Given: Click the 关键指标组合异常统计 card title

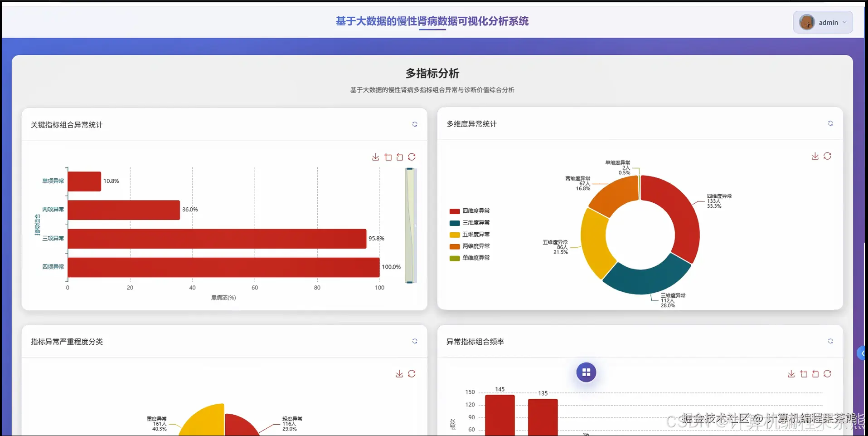Looking at the screenshot, I should 67,125.
